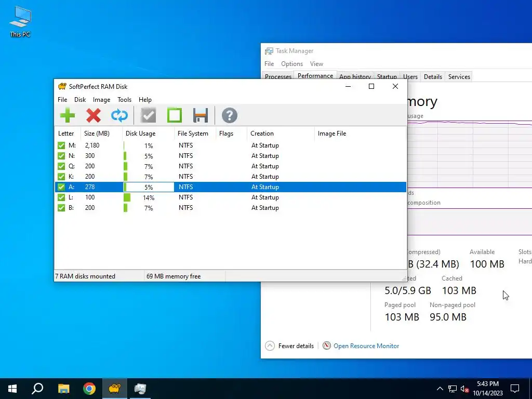Click the green square image icon
The height and width of the screenshot is (399, 532).
175,115
